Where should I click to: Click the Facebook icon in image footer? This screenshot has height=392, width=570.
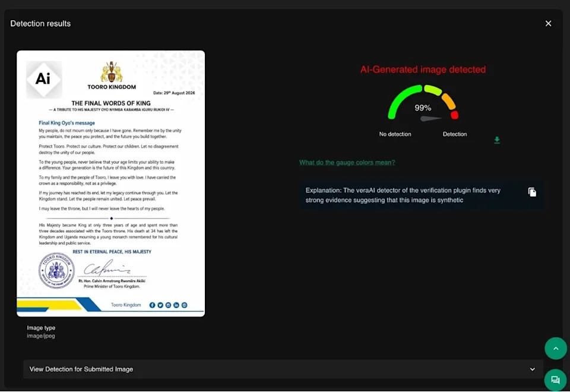pos(153,305)
